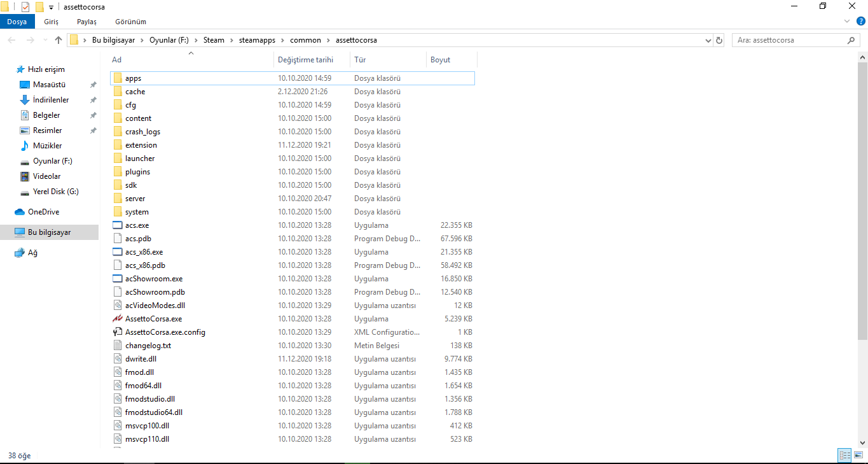Open Help via the question mark icon
Viewport: 868px width, 464px height.
coord(860,22)
